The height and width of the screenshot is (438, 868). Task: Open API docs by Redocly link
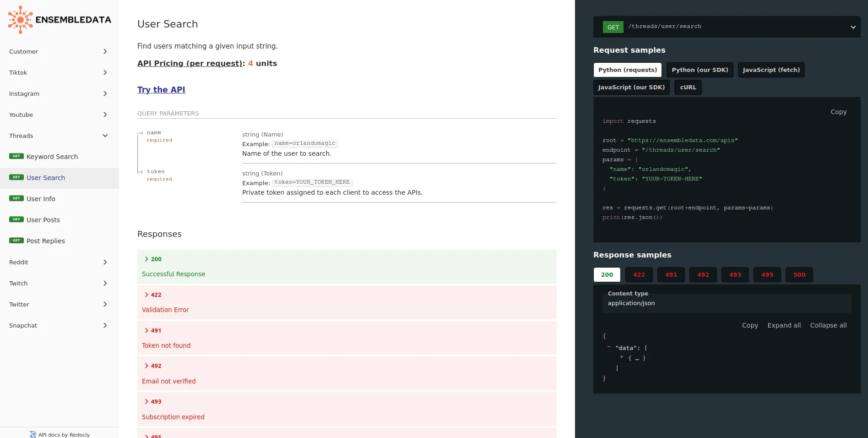coord(60,434)
